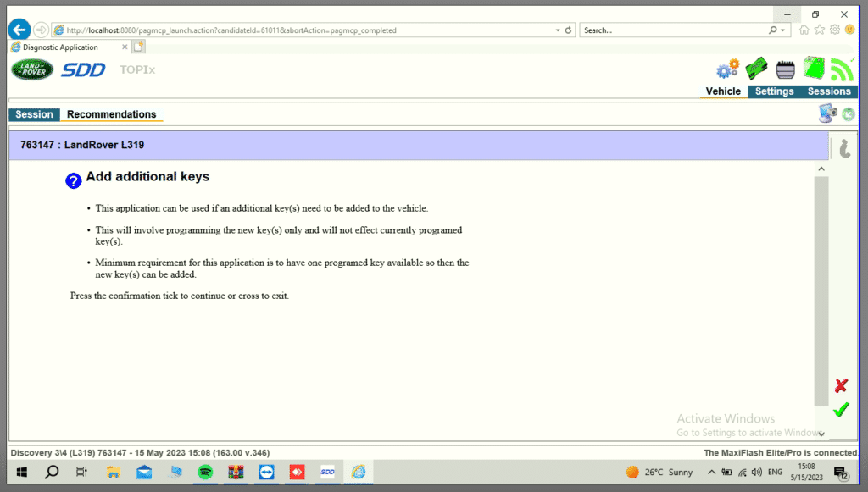Open Spotify from the taskbar
This screenshot has height=492, width=868.
pos(205,472)
